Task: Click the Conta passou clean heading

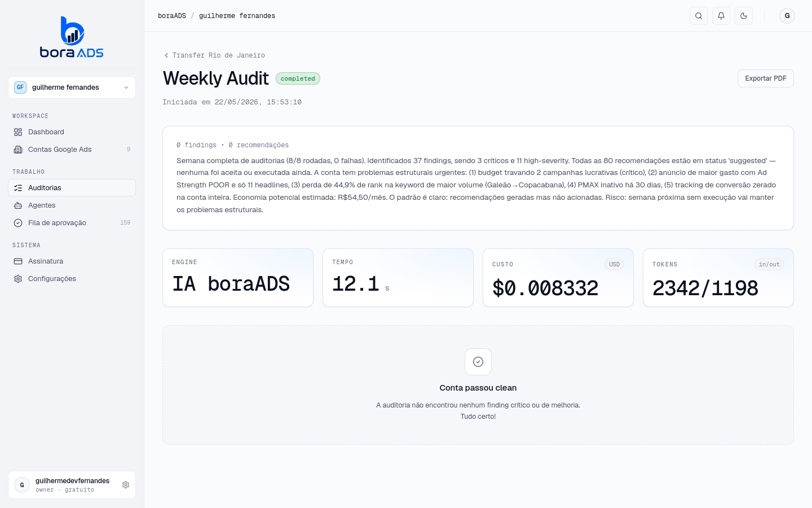Action: click(x=478, y=388)
